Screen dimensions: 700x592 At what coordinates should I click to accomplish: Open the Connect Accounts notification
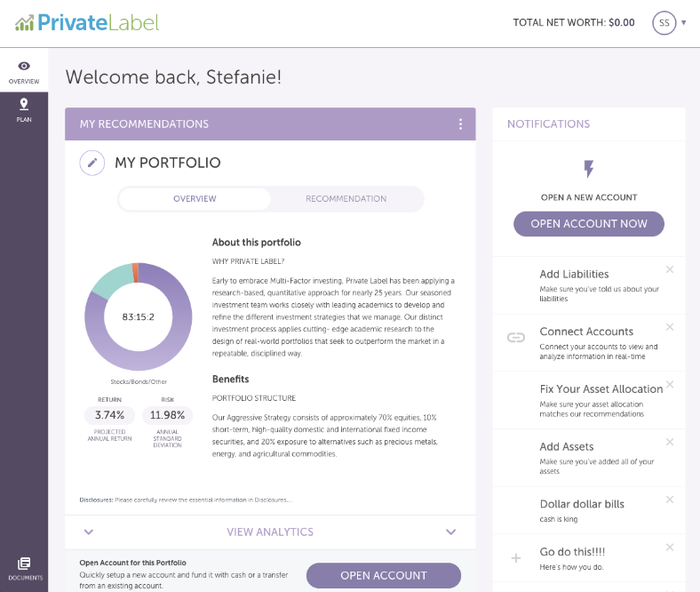tap(589, 343)
